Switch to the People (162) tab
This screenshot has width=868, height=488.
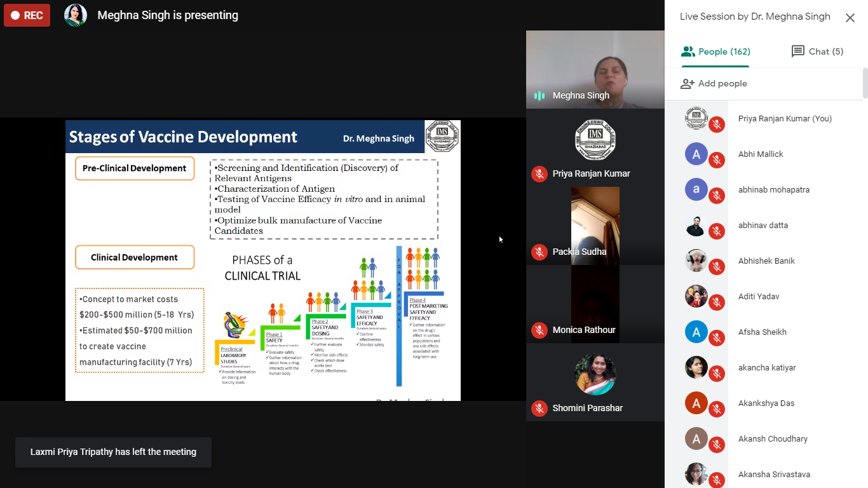[715, 51]
